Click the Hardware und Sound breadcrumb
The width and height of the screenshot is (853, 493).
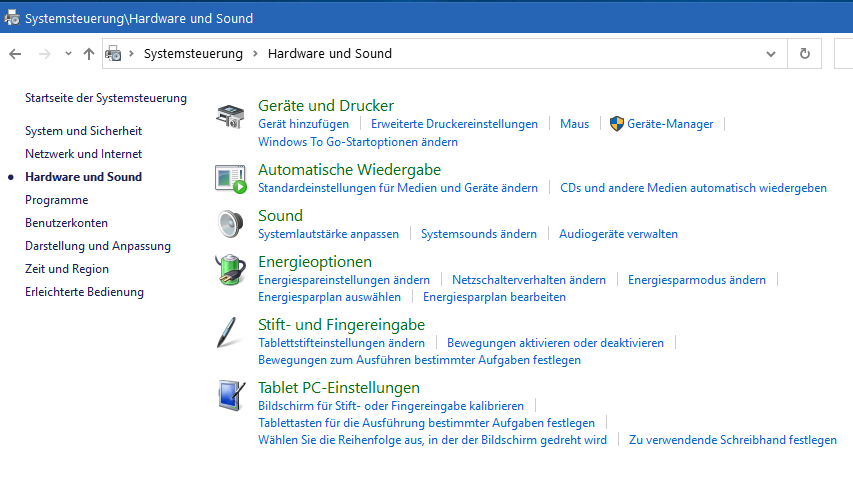329,54
